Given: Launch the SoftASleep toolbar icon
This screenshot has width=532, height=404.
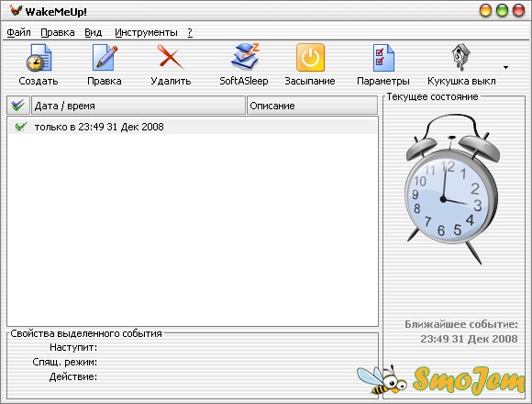Looking at the screenshot, I should pyautogui.click(x=245, y=57).
